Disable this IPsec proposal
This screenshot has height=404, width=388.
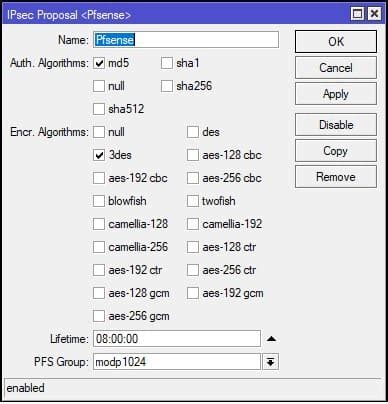[336, 125]
